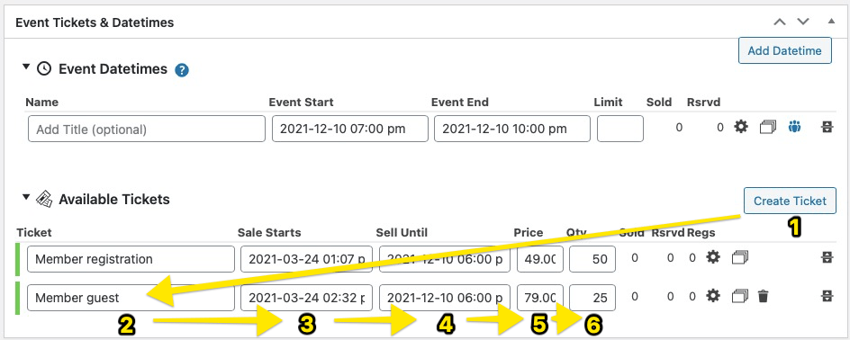Delete the Member guest ticket with trash icon
The image size is (868, 340).
point(763,296)
